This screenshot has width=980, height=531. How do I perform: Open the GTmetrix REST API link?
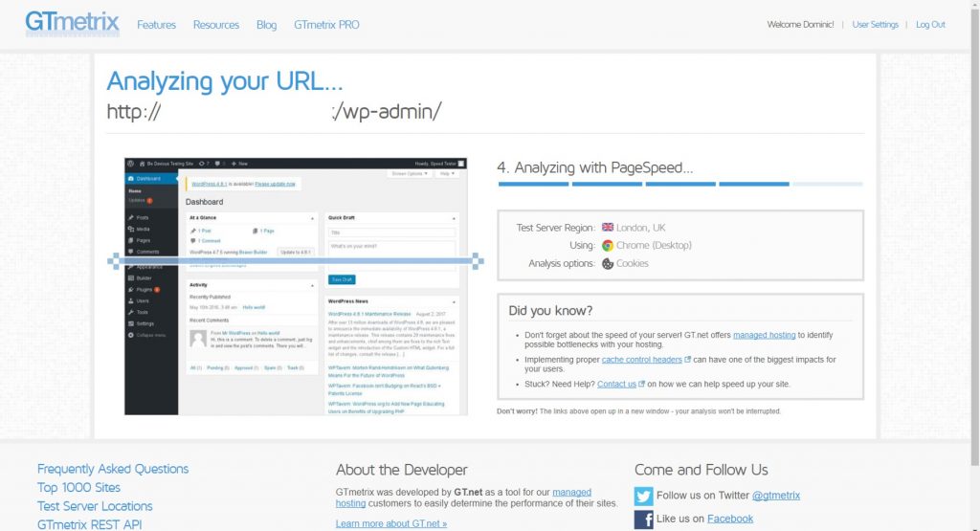click(x=89, y=524)
